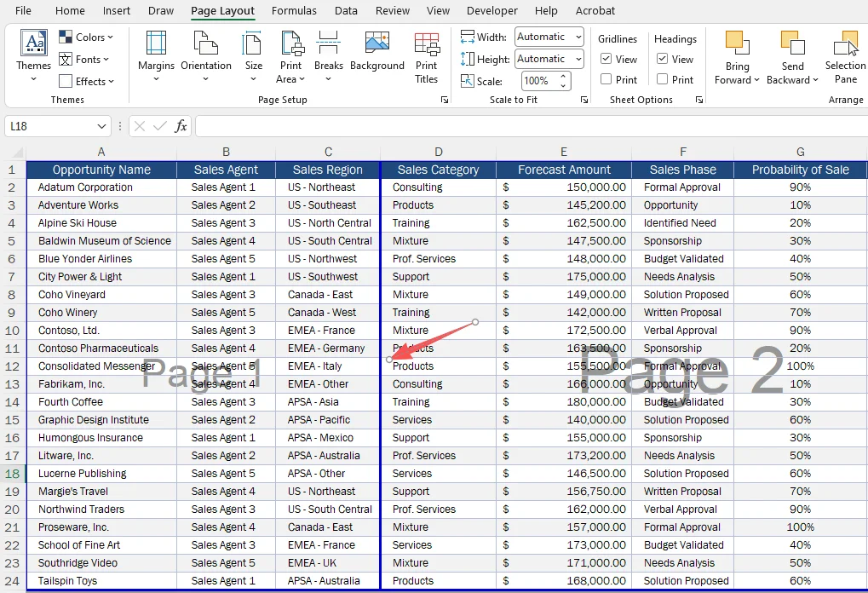Click the Background image button
868x593 pixels.
[x=377, y=52]
